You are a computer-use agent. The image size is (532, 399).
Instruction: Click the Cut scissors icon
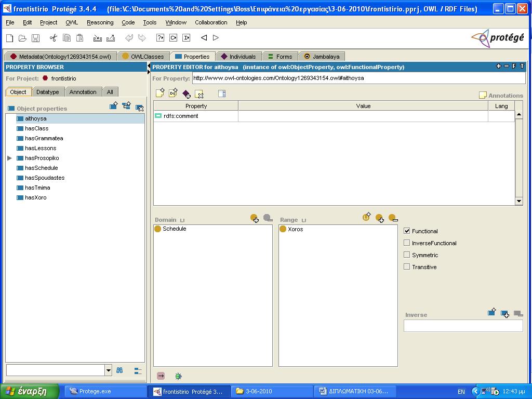pos(54,38)
